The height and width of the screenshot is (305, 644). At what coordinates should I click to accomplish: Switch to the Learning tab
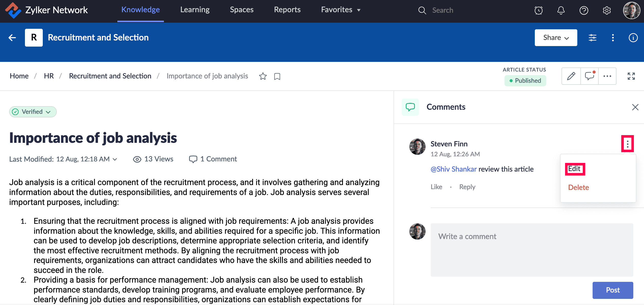tap(195, 10)
